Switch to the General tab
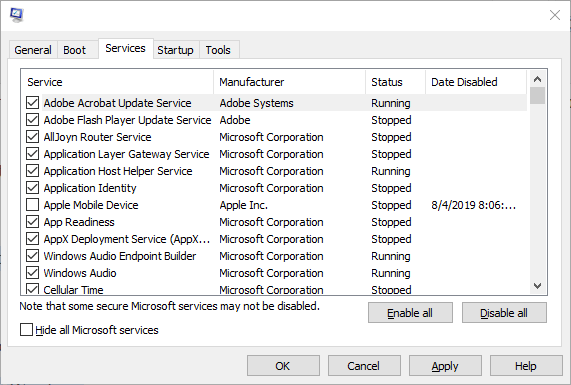Viewport: 571px width, 385px height. (x=33, y=50)
